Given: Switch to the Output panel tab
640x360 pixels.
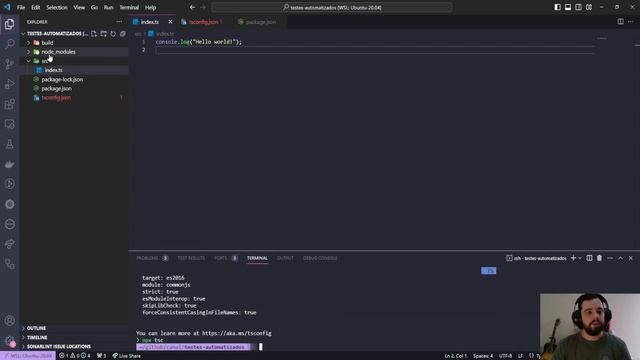Looking at the screenshot, I should click(x=285, y=258).
